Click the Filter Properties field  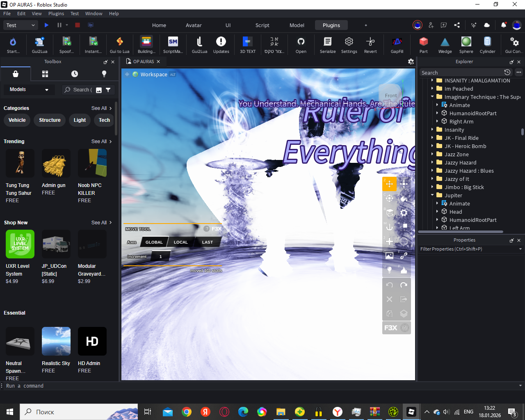coord(471,249)
